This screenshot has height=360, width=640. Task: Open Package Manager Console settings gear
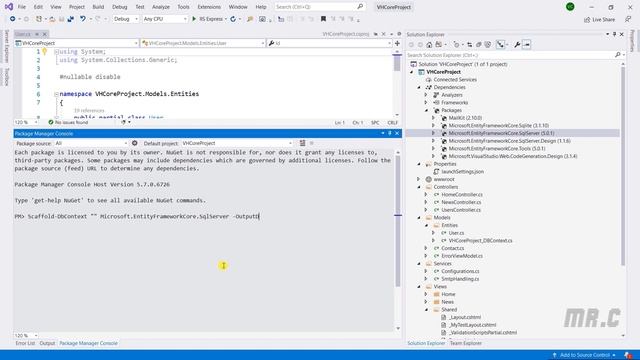[135, 143]
